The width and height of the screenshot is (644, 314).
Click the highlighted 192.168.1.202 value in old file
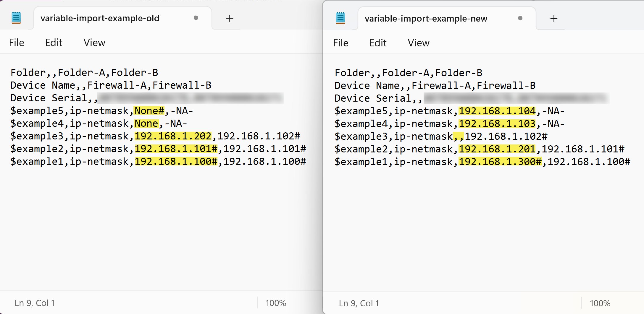coord(173,136)
